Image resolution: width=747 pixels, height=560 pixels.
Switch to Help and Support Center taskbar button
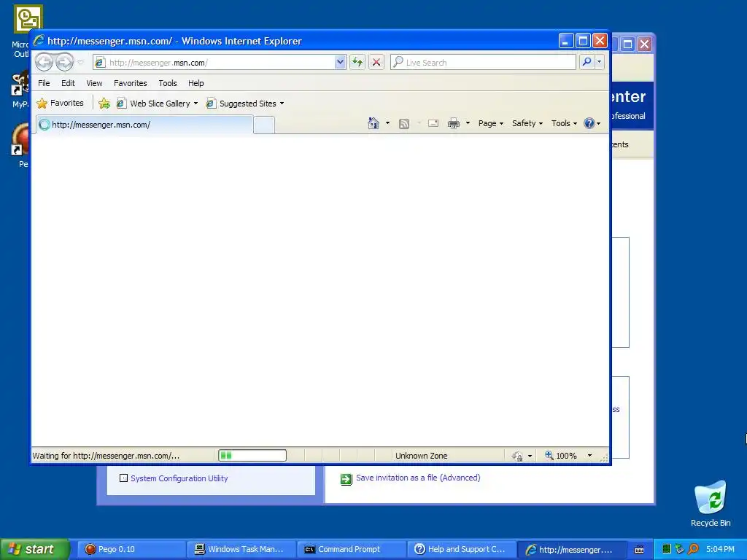coord(461,550)
